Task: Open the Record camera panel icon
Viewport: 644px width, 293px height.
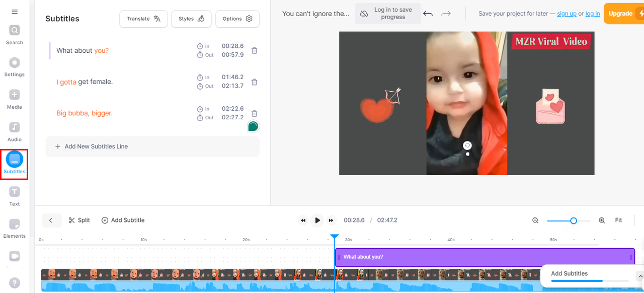Action: tap(15, 256)
